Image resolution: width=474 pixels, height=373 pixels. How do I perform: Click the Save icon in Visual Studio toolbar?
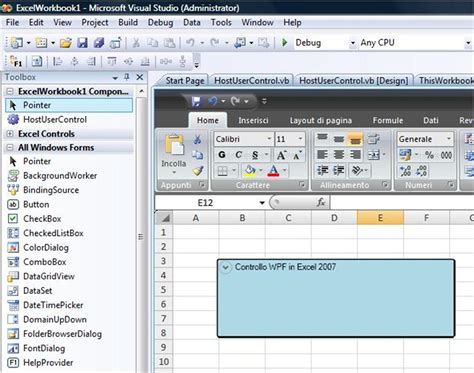82,43
